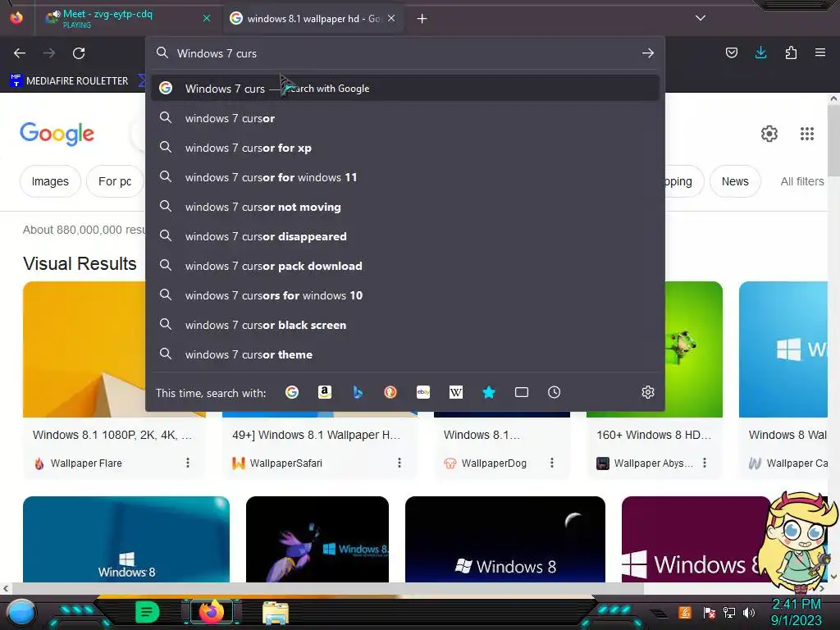The image size is (840, 630).
Task: Open the Windows 8.1 1080P Wallpaper Flare image
Action: tap(84, 349)
